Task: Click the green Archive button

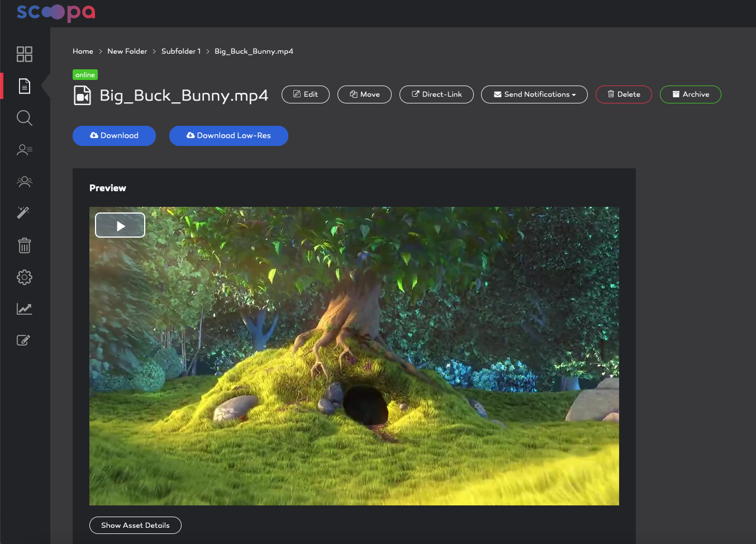Action: tap(691, 94)
